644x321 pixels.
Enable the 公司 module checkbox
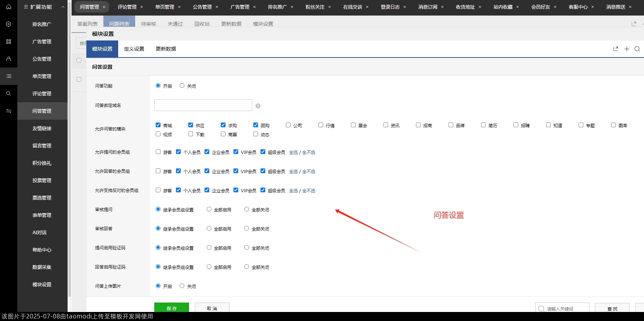coord(288,125)
